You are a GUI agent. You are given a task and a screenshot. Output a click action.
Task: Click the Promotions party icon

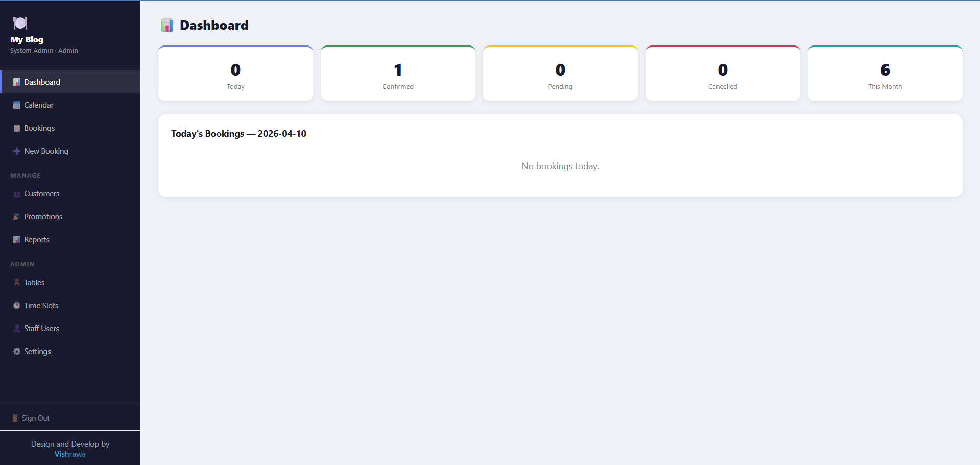tap(17, 217)
